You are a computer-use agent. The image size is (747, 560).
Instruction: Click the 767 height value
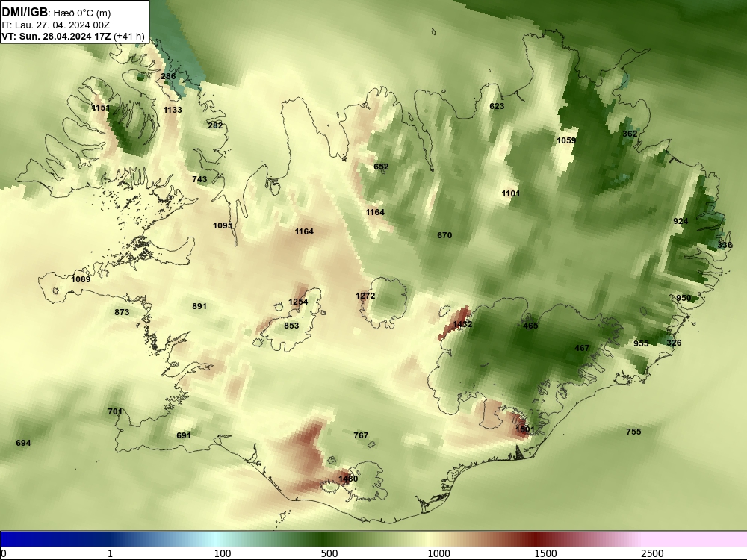[x=361, y=435]
